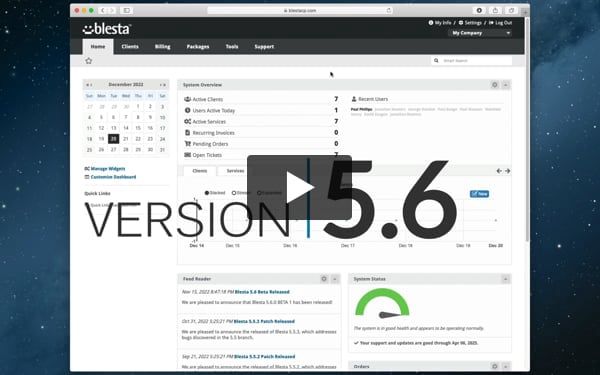Open the Home tab

tap(98, 47)
